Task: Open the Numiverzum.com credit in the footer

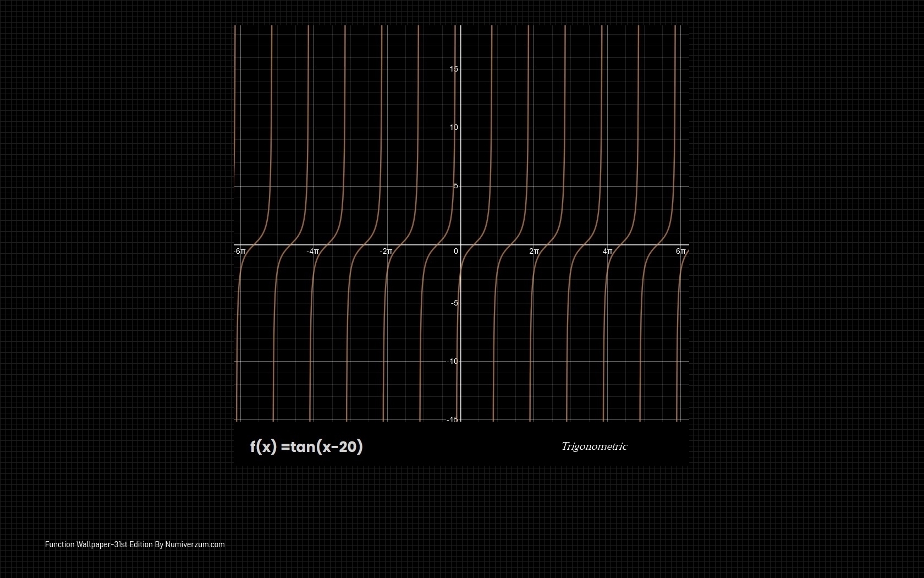Action: [195, 544]
